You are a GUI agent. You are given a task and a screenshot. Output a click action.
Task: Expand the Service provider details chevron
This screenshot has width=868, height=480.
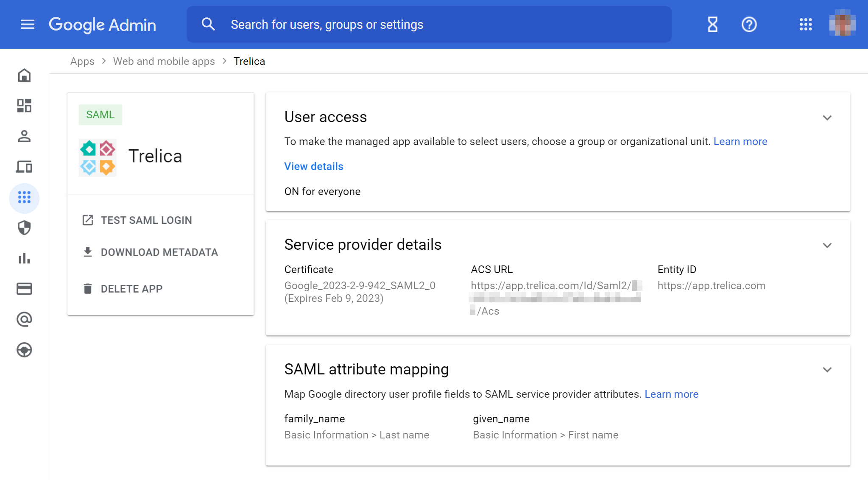827,246
